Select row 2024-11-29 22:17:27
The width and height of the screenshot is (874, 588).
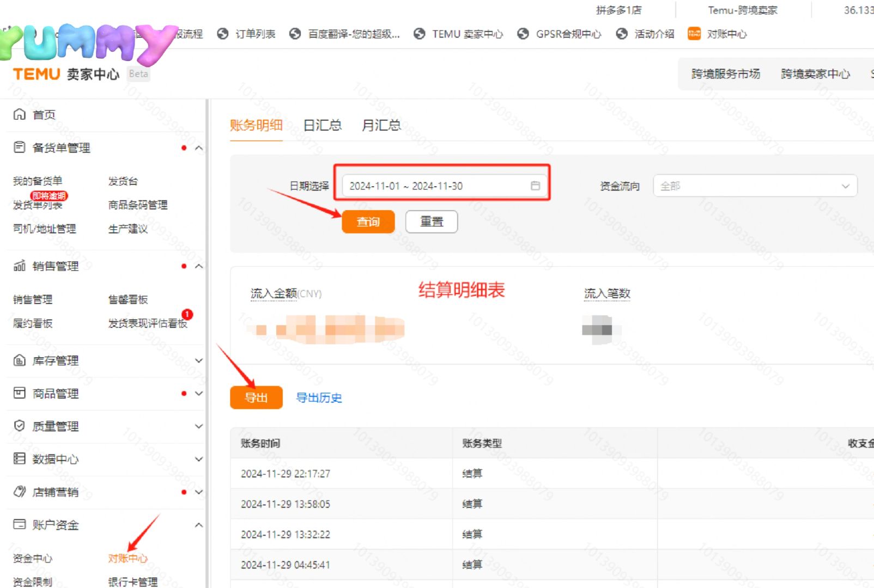pos(552,473)
